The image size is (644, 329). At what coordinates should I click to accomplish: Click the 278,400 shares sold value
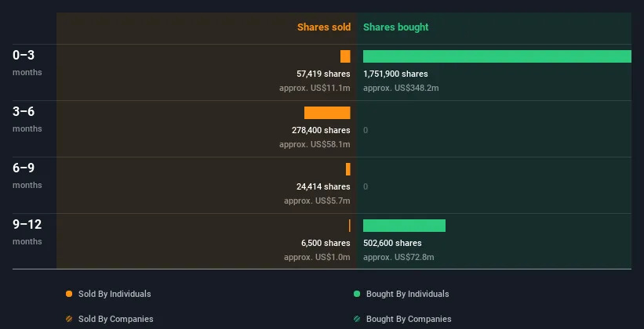tap(321, 130)
